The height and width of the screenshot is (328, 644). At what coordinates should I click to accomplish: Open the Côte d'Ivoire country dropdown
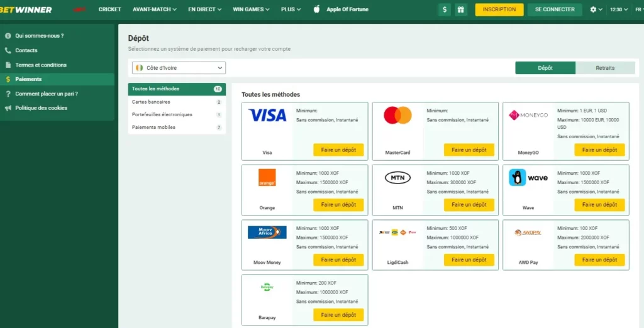179,68
